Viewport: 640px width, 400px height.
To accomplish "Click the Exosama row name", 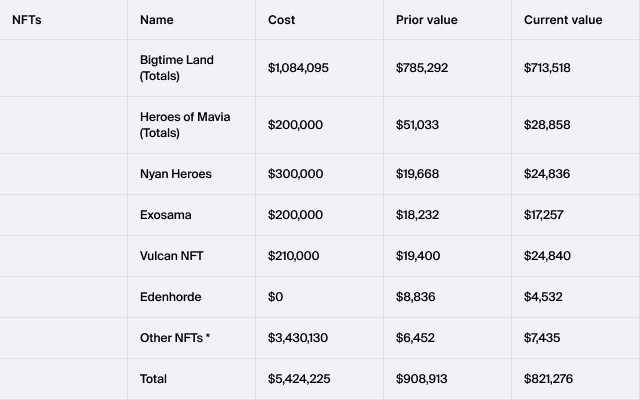I will tap(165, 215).
